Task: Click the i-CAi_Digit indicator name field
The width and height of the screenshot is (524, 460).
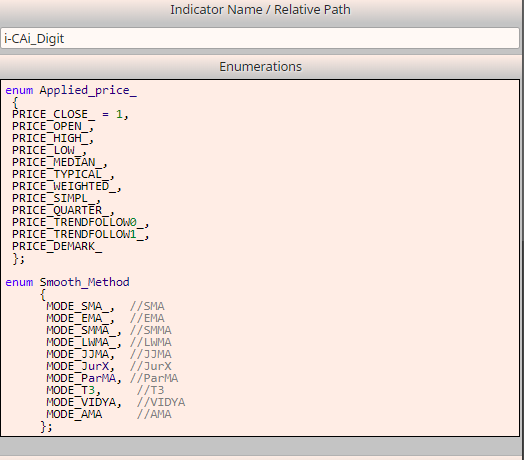Action: coord(260,38)
